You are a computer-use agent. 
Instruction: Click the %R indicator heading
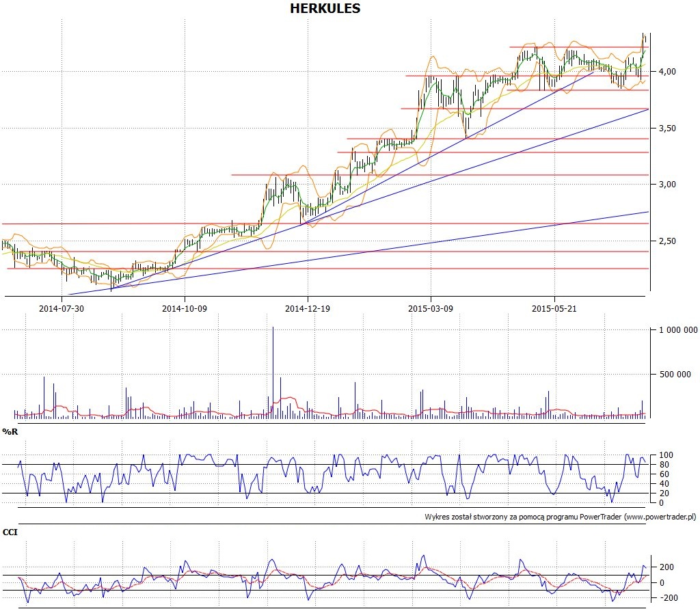[10, 432]
